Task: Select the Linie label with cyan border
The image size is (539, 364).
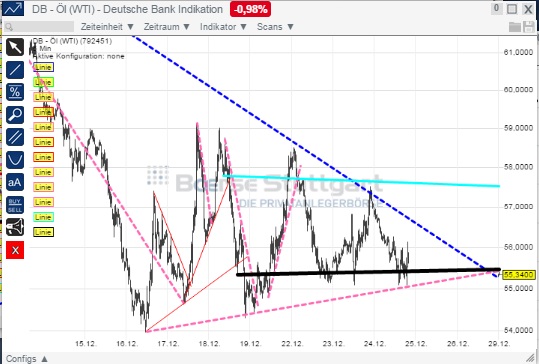Action: click(x=43, y=217)
